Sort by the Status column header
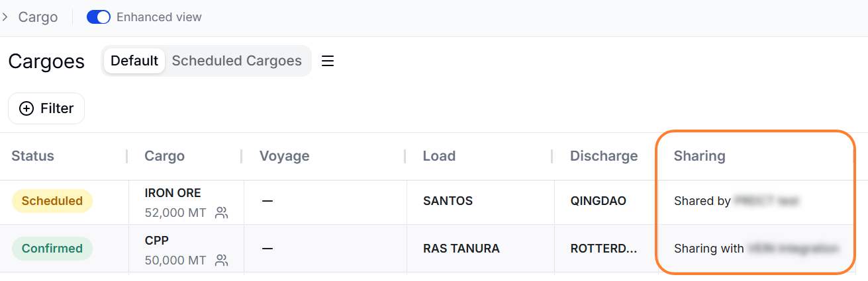The image size is (868, 281). coord(33,156)
